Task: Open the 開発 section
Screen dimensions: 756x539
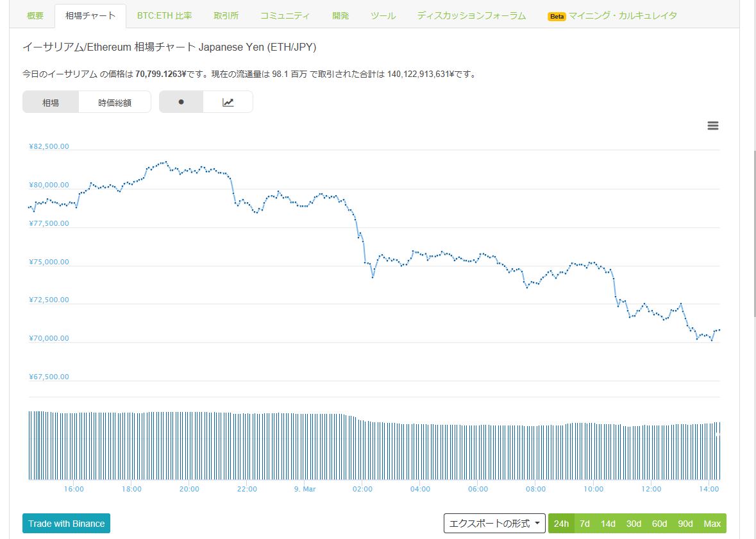Action: point(340,15)
